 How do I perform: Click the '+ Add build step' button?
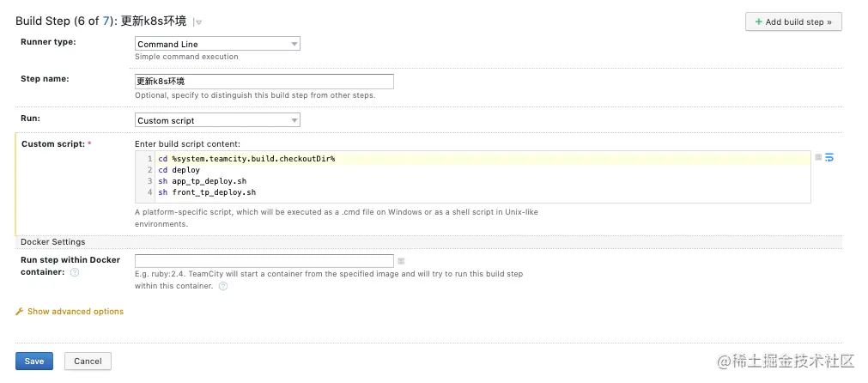793,21
